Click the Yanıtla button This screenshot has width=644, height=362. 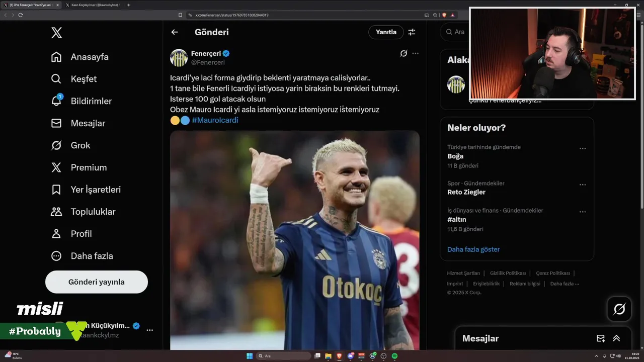tap(386, 32)
